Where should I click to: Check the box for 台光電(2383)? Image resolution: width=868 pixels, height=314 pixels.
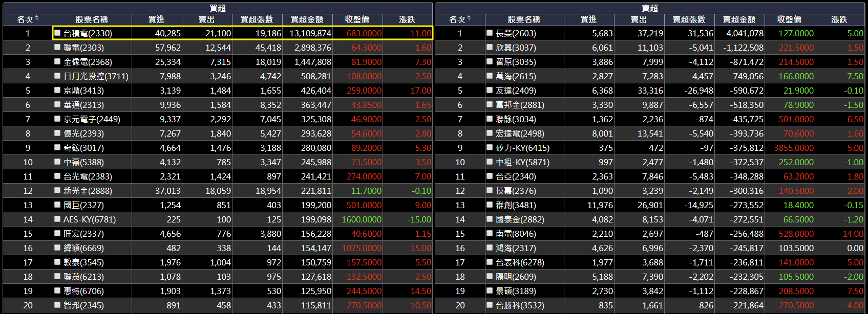coord(57,176)
